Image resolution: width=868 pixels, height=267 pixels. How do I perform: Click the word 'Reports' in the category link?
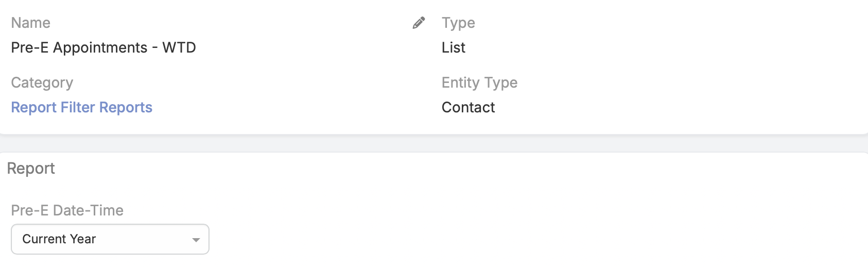click(126, 107)
